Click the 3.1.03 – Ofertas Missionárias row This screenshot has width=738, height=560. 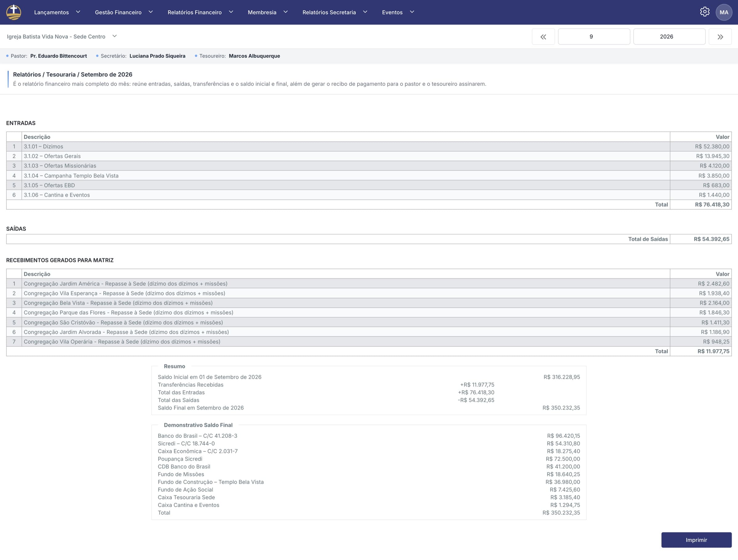click(x=369, y=166)
